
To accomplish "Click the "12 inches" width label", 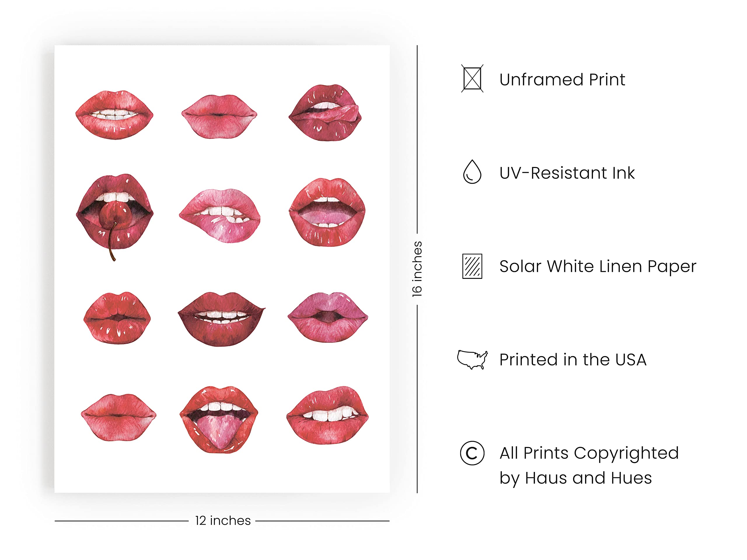I will click(223, 521).
